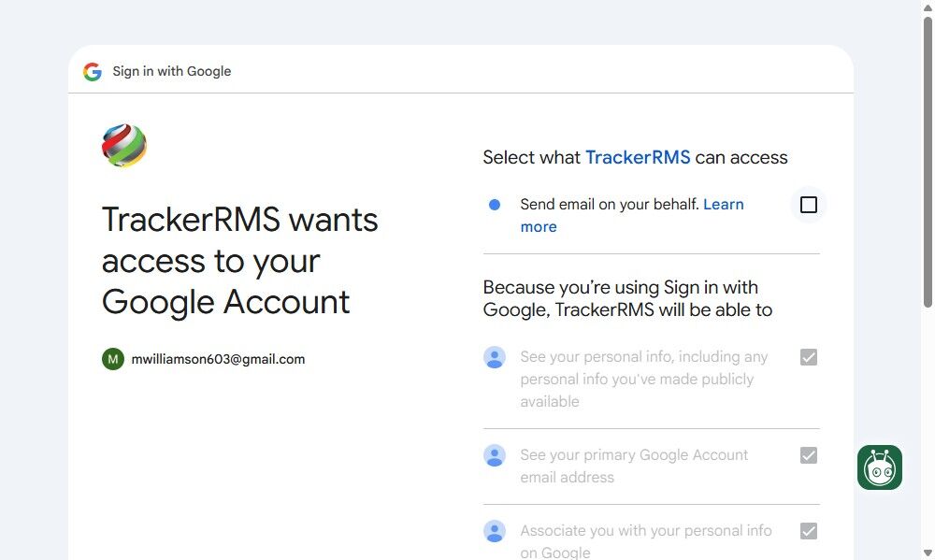Click the Sign in with Google header text
The image size is (935, 560).
(172, 71)
